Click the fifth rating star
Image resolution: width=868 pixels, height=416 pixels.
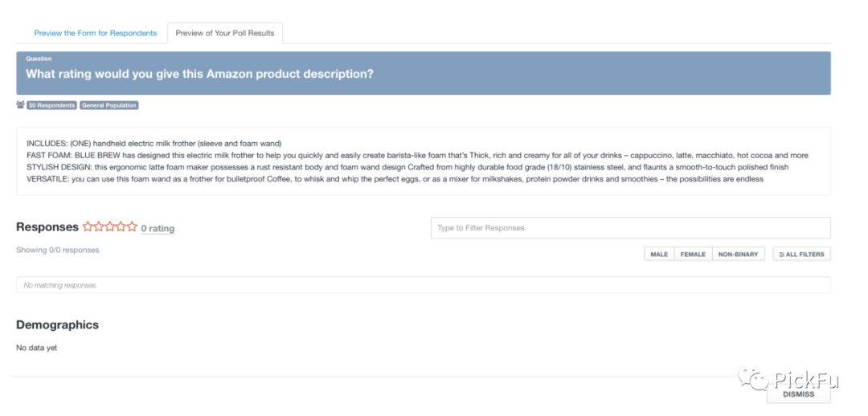point(132,226)
